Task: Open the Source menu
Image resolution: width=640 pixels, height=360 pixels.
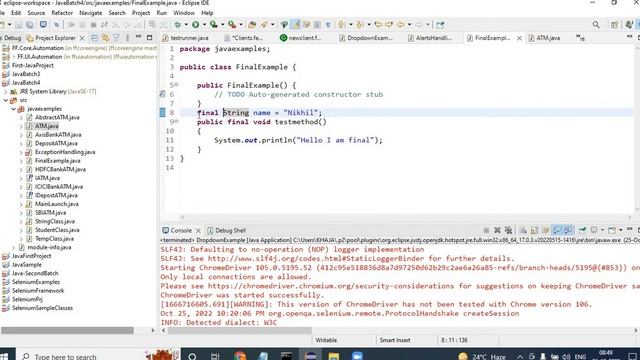Action: (36, 13)
